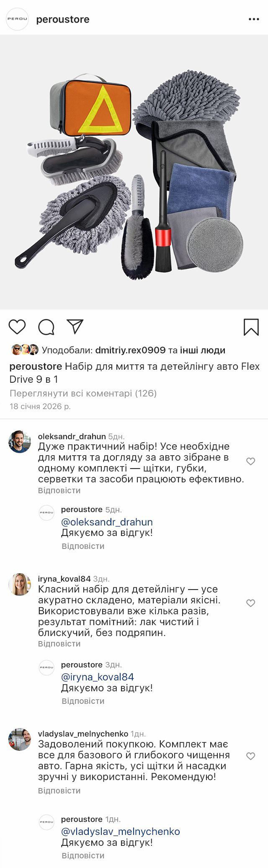268x868 pixels.
Task: Reply to vladyslav_melnychenko's comment
Action: click(x=59, y=791)
